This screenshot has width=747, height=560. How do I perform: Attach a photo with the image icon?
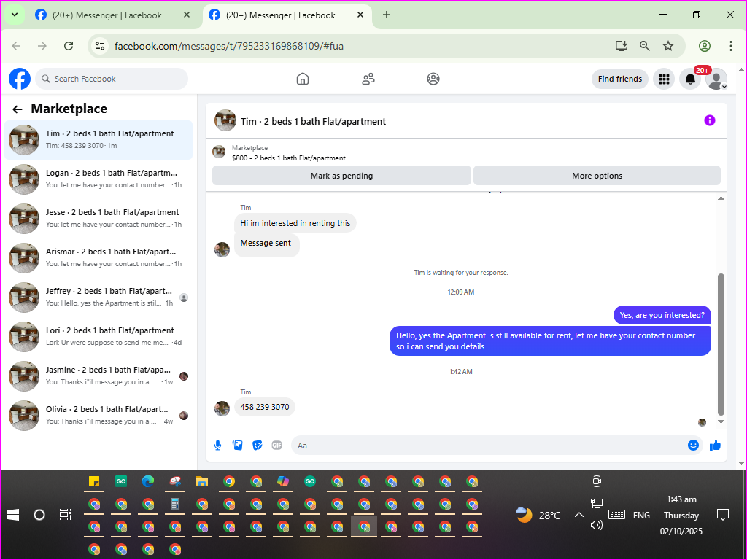[x=237, y=446]
